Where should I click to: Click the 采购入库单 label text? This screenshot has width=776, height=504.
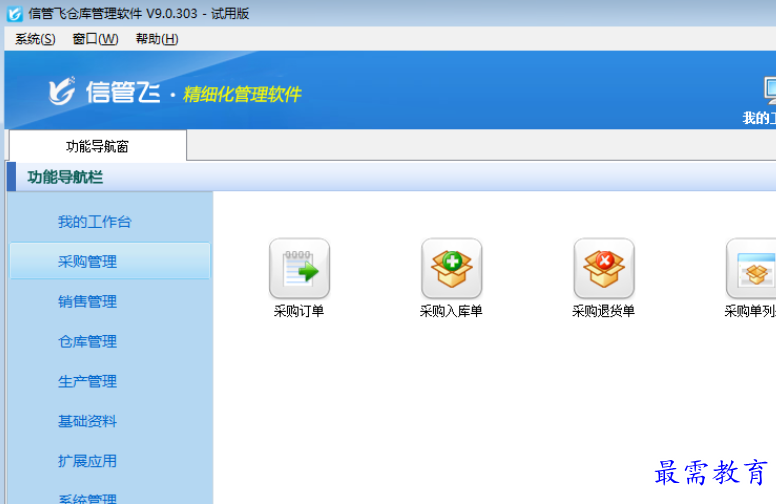(x=451, y=311)
